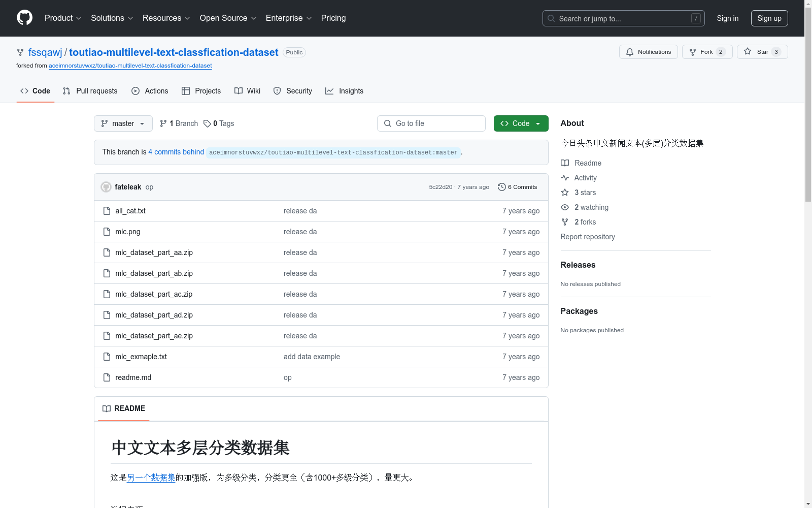Click the file icon for mlc_dataset_part_ac.zip
The width and height of the screenshot is (812, 508).
(x=107, y=294)
